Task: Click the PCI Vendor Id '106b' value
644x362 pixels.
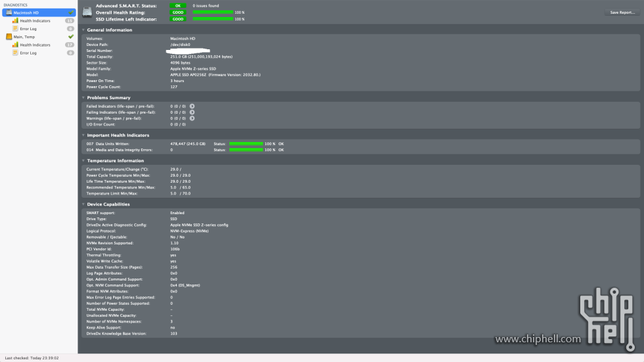Action: click(x=175, y=249)
